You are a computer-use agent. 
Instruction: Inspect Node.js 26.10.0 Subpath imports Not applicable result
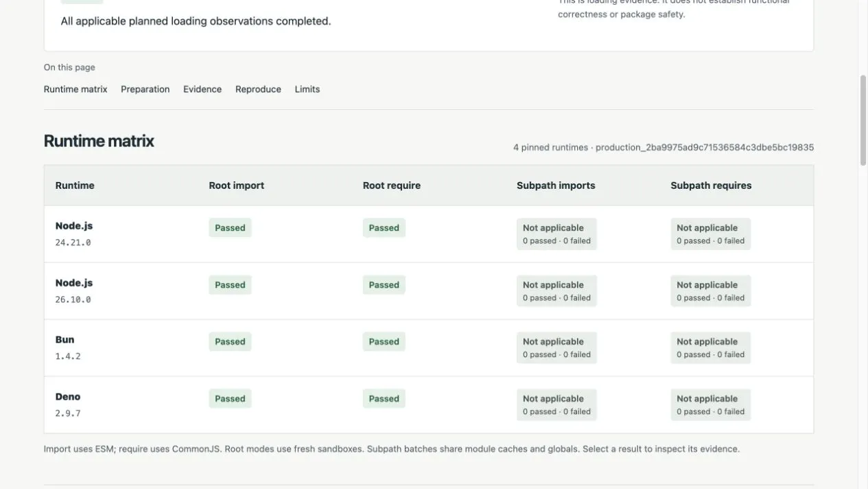[x=556, y=291]
